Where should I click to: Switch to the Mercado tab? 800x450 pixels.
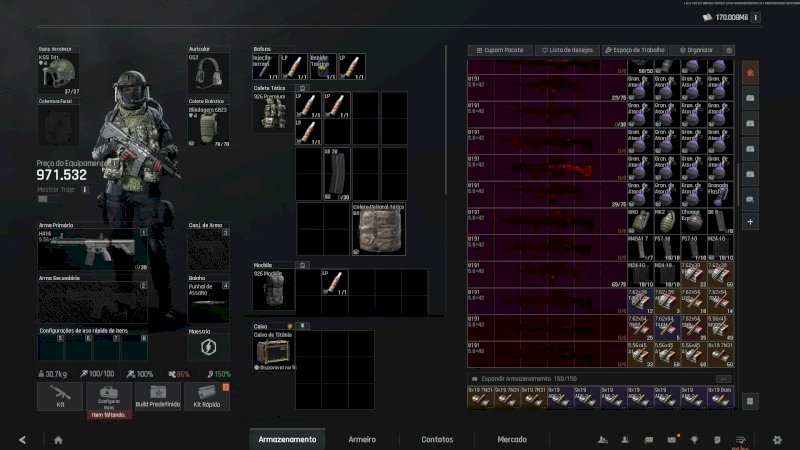coord(512,439)
